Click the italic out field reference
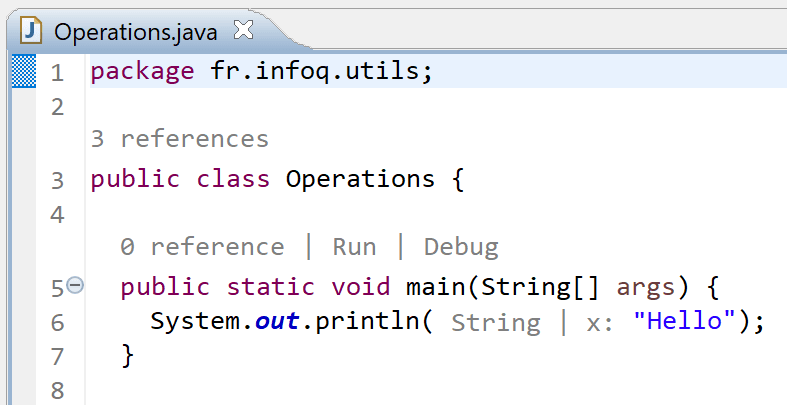The height and width of the screenshot is (405, 787). (277, 321)
